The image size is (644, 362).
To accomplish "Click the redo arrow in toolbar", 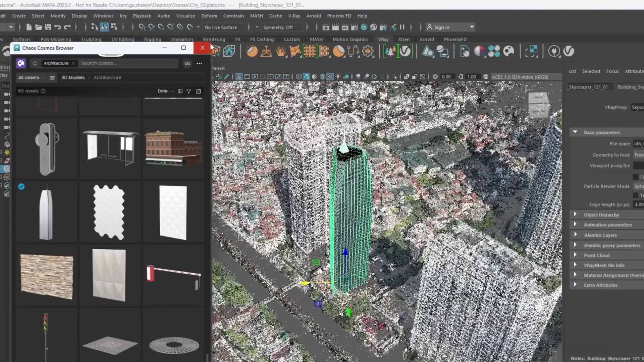I will 67,27.
